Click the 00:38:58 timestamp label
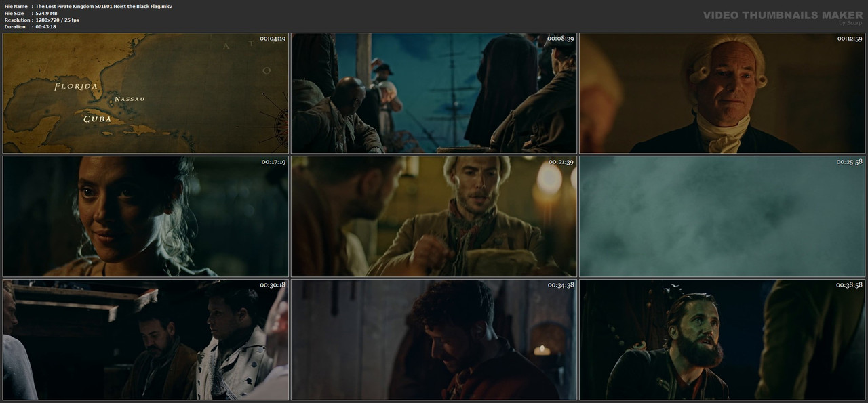This screenshot has height=403, width=868. click(849, 285)
